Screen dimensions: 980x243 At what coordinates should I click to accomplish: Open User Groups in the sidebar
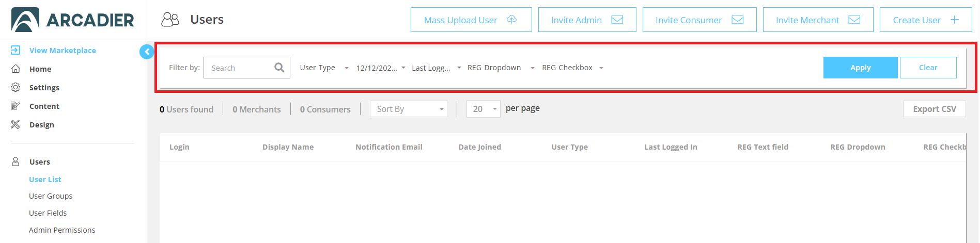coord(51,196)
